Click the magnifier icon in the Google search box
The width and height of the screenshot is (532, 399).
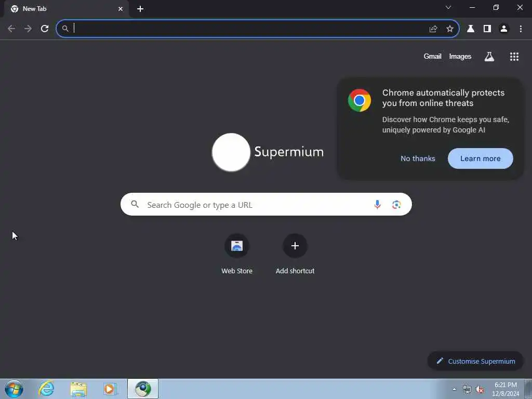135,204
